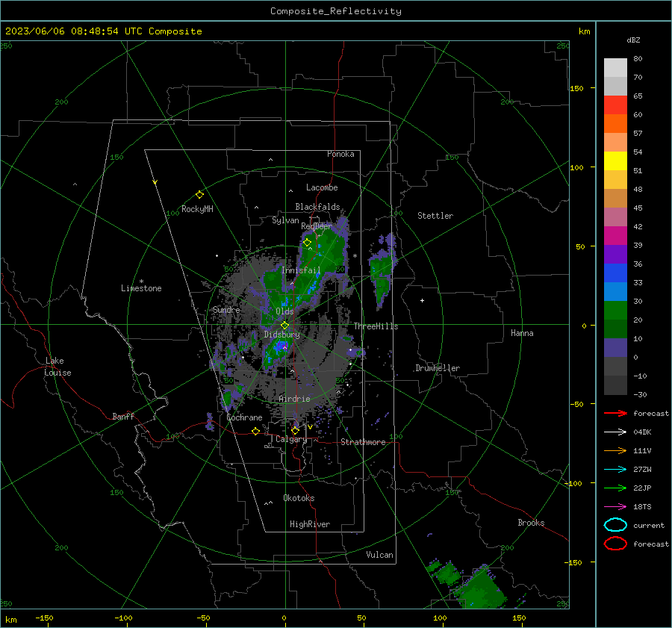
Task: Pick the indigo 0-10 dBZ color swatch
Action: 615,348
